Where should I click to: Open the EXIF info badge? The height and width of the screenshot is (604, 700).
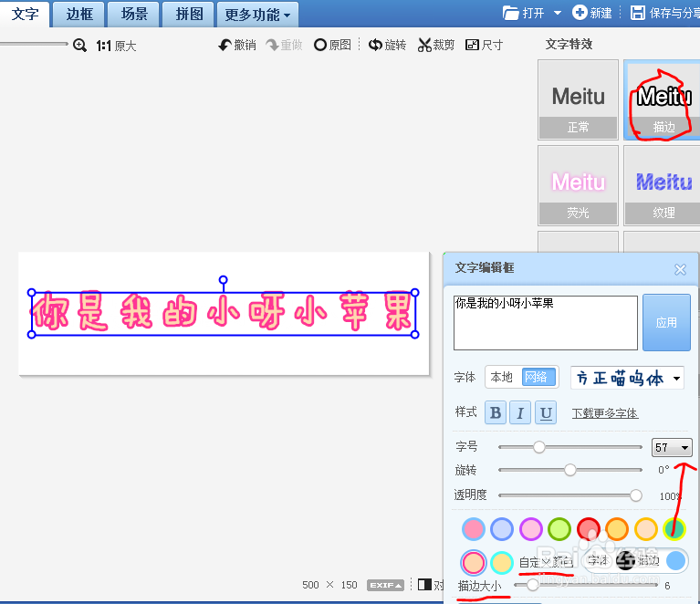point(385,585)
